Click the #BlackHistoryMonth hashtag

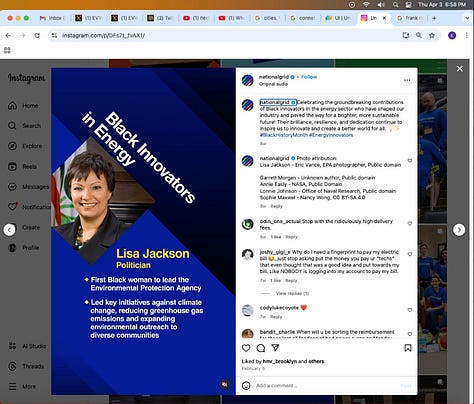pos(283,135)
